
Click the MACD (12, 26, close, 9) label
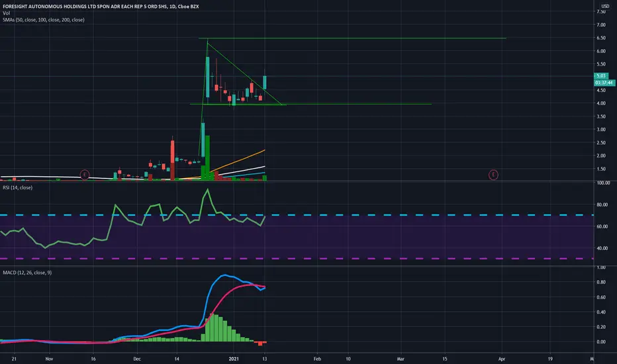pos(27,272)
